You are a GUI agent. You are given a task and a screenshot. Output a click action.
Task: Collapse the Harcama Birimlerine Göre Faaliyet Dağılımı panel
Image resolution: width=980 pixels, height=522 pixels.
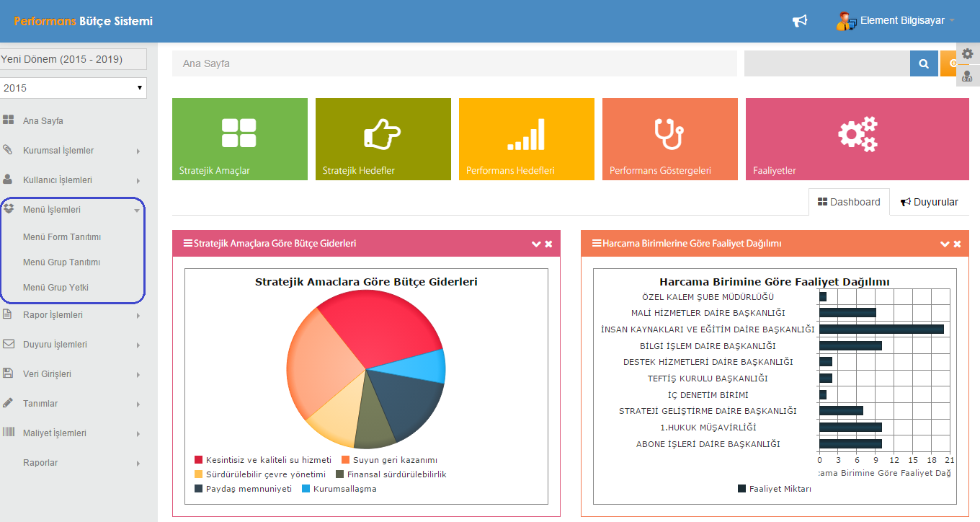(945, 244)
